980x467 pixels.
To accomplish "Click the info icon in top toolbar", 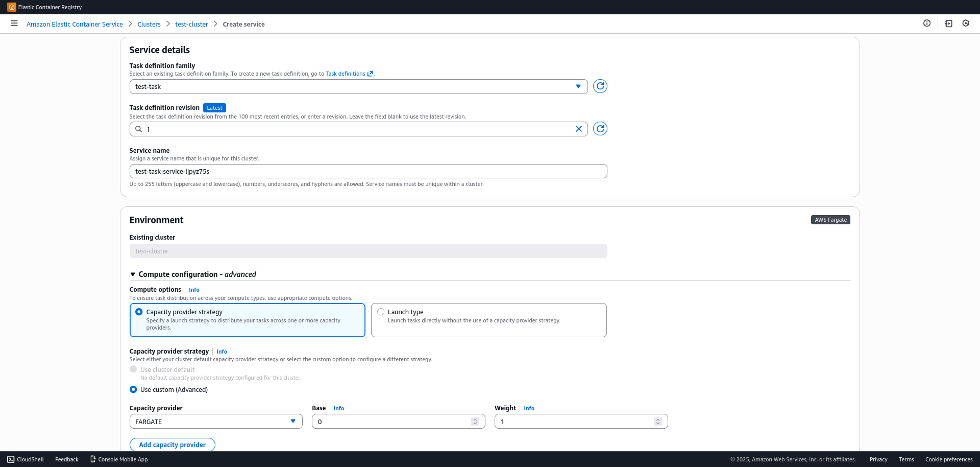I will pyautogui.click(x=927, y=24).
